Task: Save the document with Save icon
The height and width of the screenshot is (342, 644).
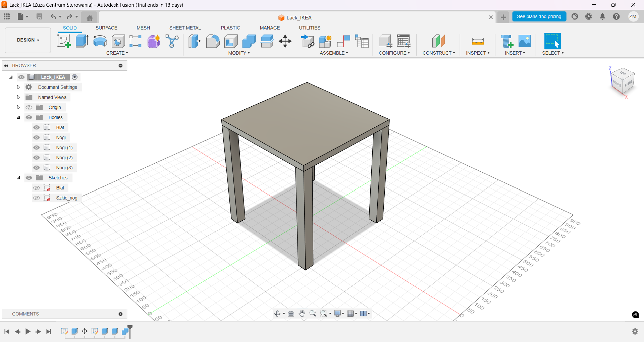Action: (39, 16)
